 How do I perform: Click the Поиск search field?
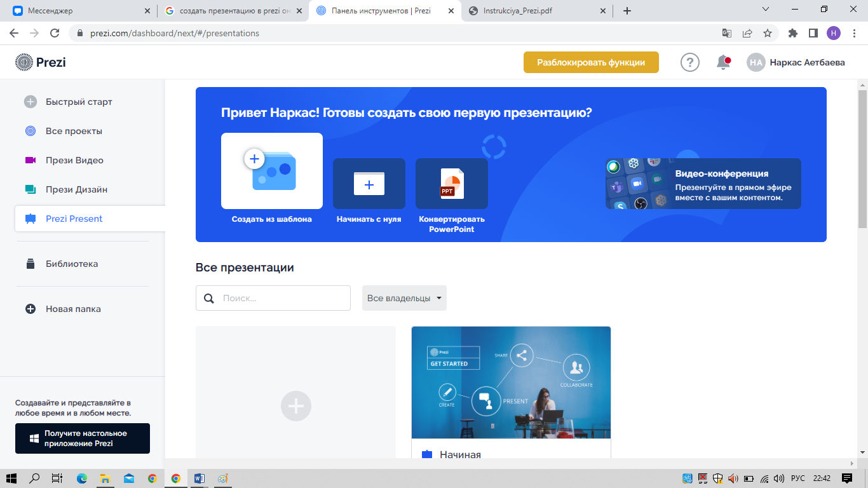(x=273, y=298)
